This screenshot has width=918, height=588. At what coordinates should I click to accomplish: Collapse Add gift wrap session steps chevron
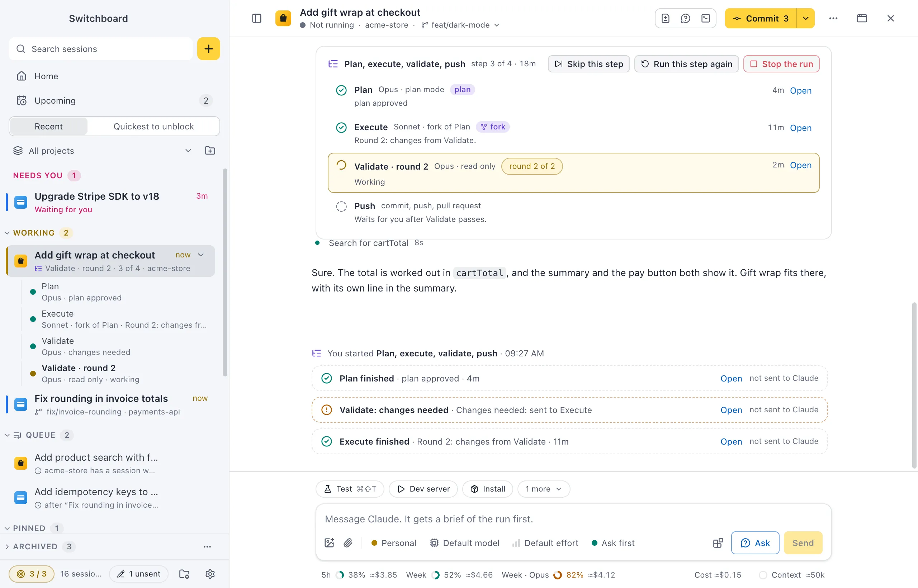[x=201, y=255]
